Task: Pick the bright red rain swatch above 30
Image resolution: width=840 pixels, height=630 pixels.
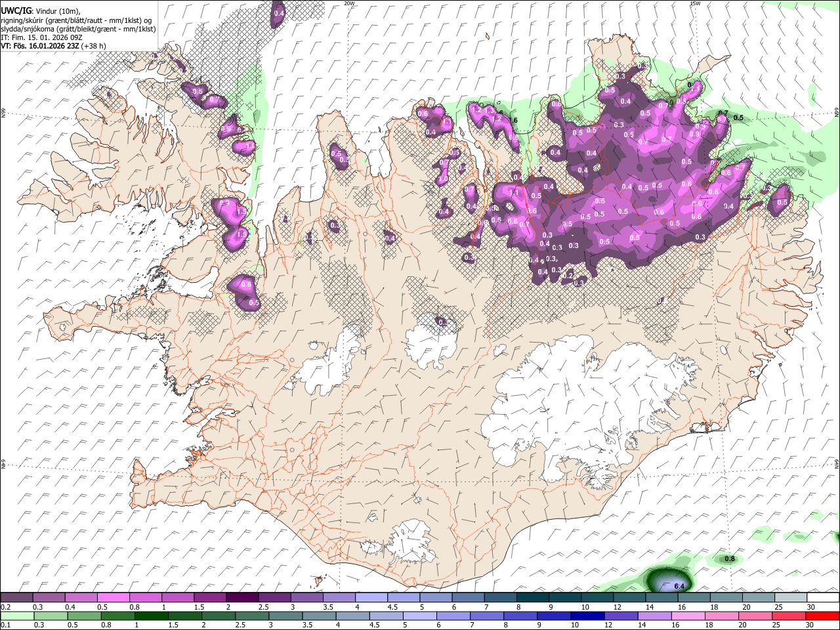Action: pyautogui.click(x=823, y=616)
